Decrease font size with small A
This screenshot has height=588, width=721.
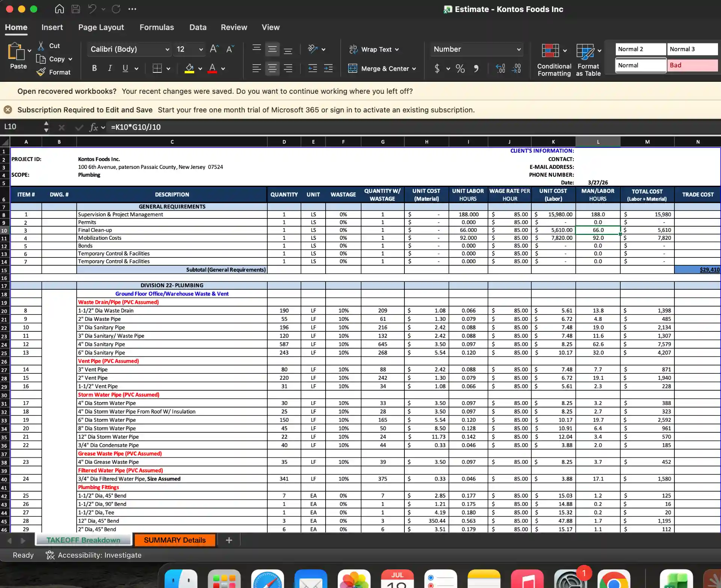(230, 49)
